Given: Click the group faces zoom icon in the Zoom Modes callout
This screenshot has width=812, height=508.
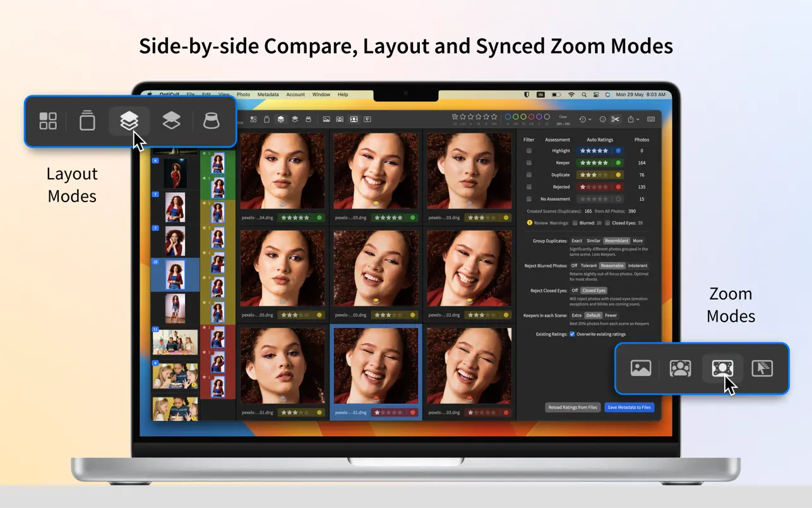Looking at the screenshot, I should click(x=680, y=368).
